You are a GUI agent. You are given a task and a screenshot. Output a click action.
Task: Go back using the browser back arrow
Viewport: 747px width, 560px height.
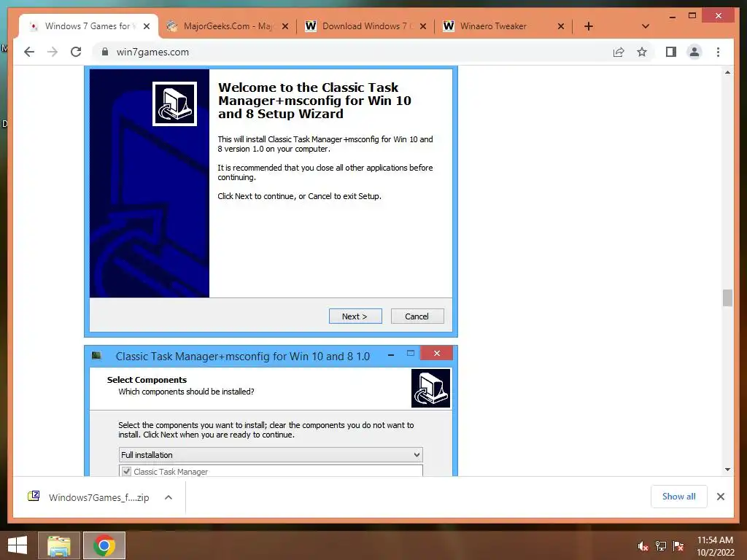[29, 52]
